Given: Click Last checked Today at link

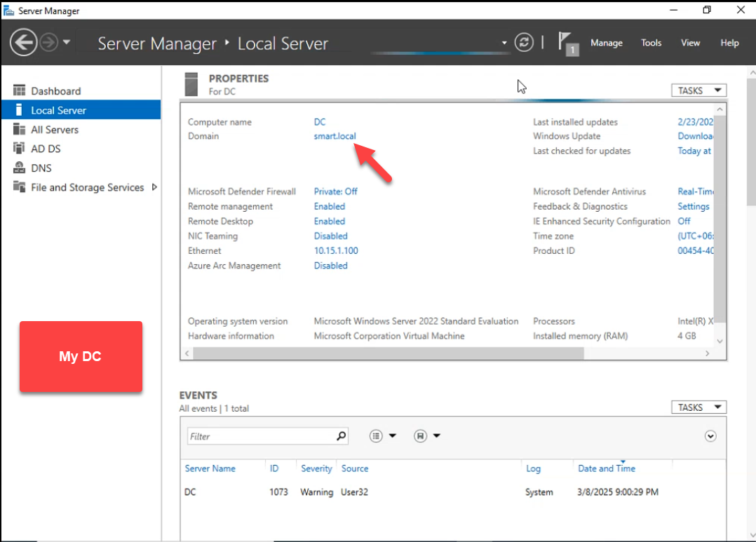Looking at the screenshot, I should [694, 151].
